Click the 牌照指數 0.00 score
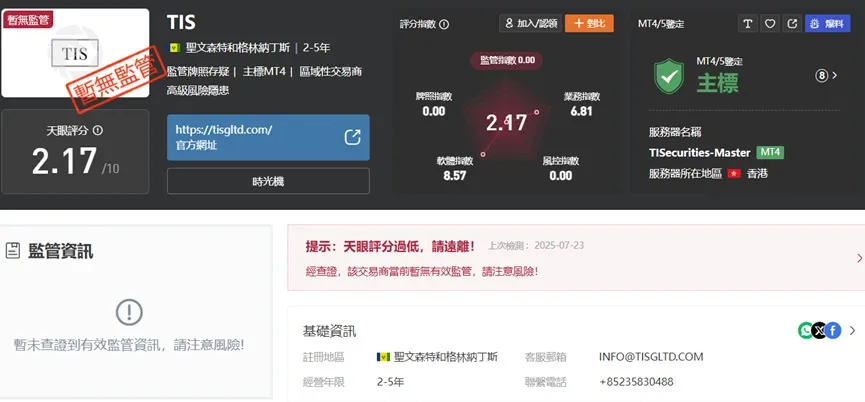The width and height of the screenshot is (865, 402). click(434, 104)
